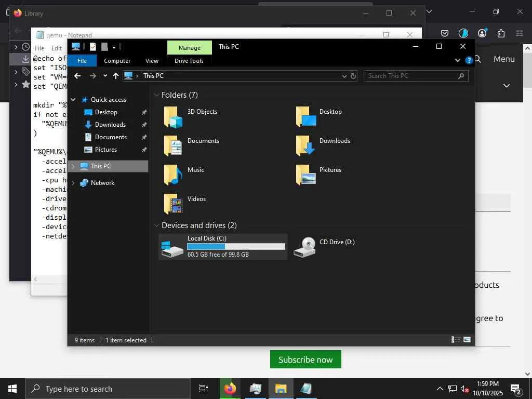532x399 pixels.
Task: Open the Firefox Extensions puzzle icon
Action: 501,33
